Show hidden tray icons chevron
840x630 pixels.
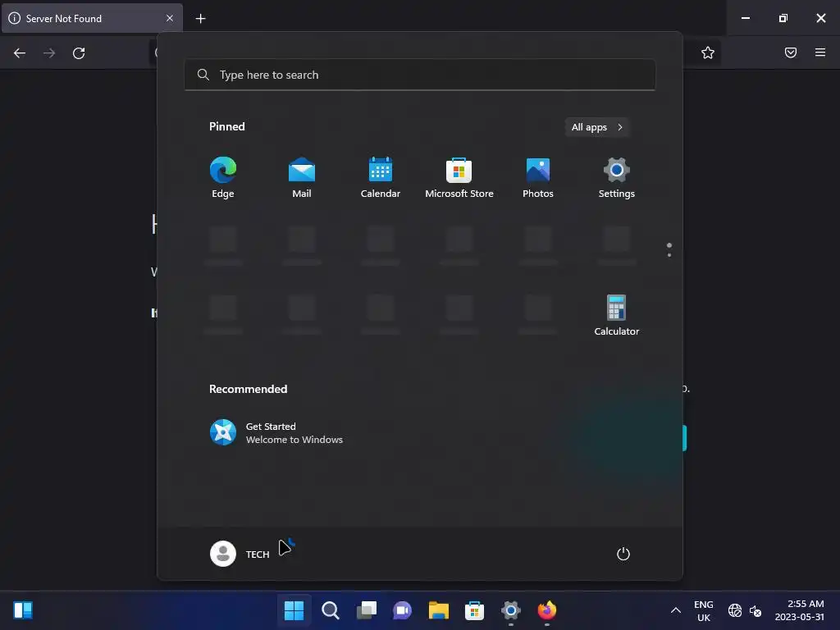pos(676,610)
